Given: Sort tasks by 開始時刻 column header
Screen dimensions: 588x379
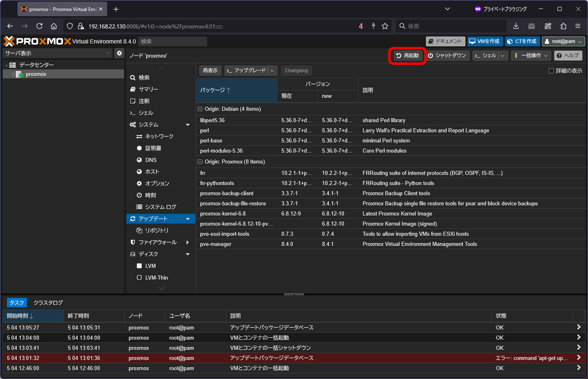Looking at the screenshot, I should [33, 316].
